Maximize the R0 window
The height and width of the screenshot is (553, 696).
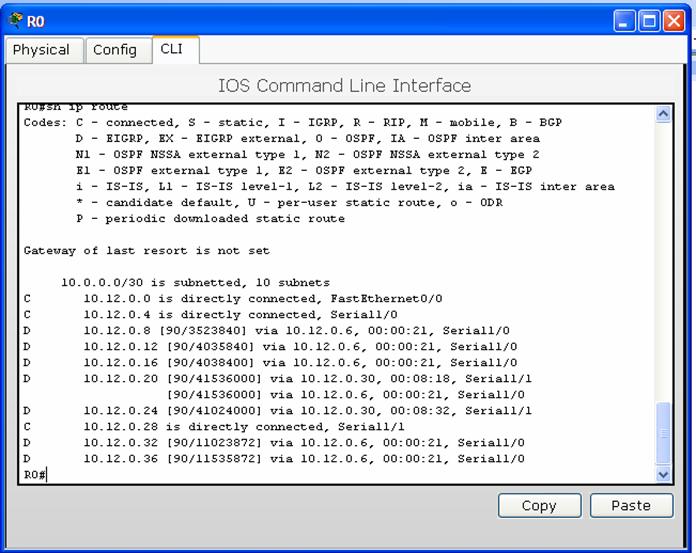pos(649,20)
